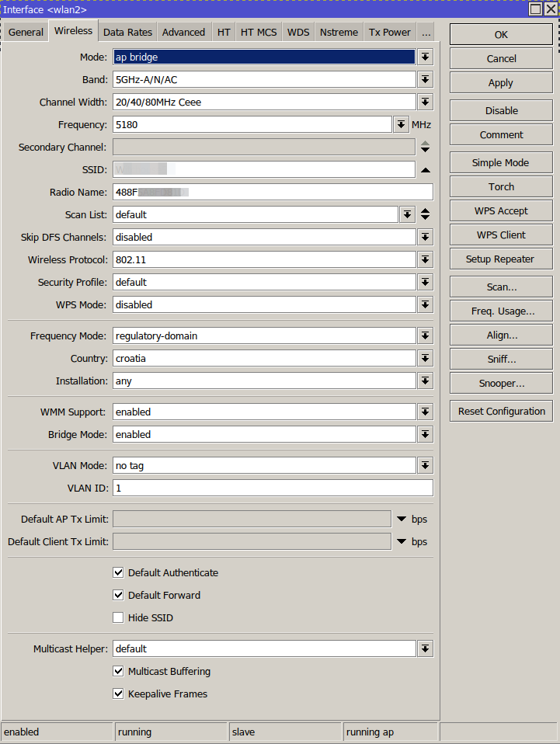Click the Cancel button
Viewport: 560px width, 744px height.
pyautogui.click(x=501, y=59)
